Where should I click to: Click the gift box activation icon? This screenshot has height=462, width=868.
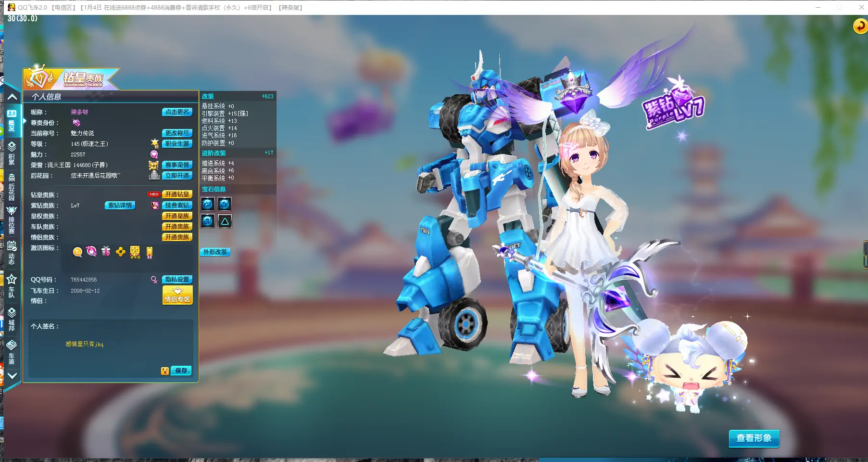coord(106,251)
